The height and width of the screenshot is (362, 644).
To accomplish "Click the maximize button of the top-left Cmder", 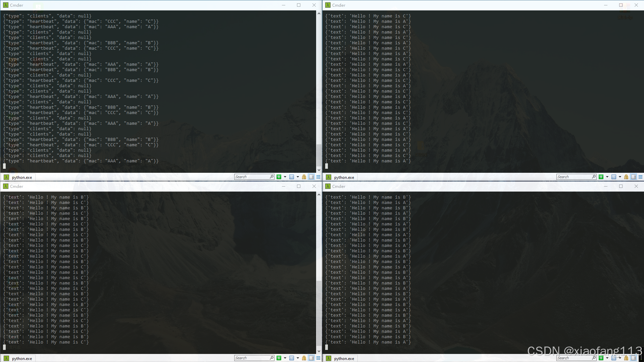I will click(298, 5).
